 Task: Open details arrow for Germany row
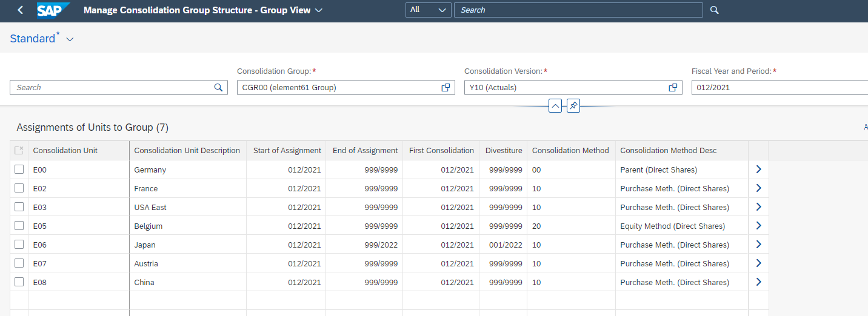coord(758,170)
